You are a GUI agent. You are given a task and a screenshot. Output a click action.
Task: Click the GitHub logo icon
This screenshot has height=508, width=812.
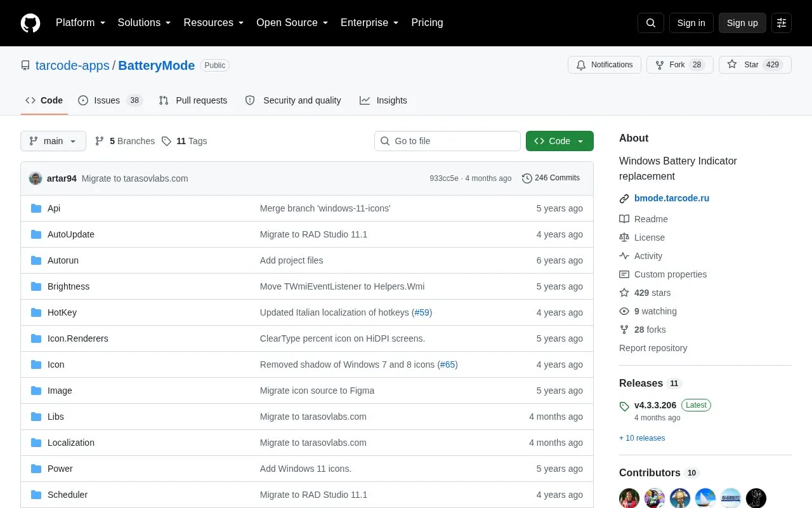[30, 23]
